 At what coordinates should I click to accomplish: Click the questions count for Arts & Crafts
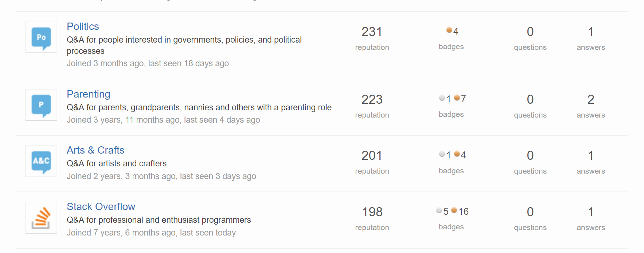[530, 155]
